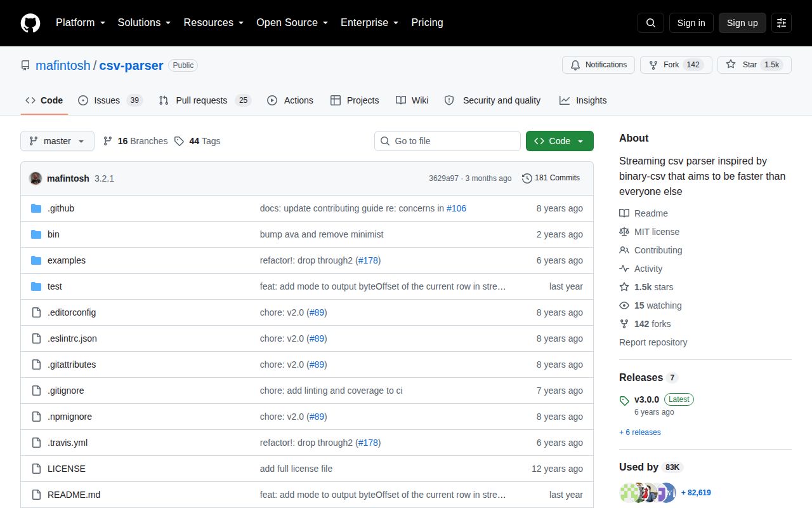812x508 pixels.
Task: Click the Report repository link
Action: pos(653,342)
